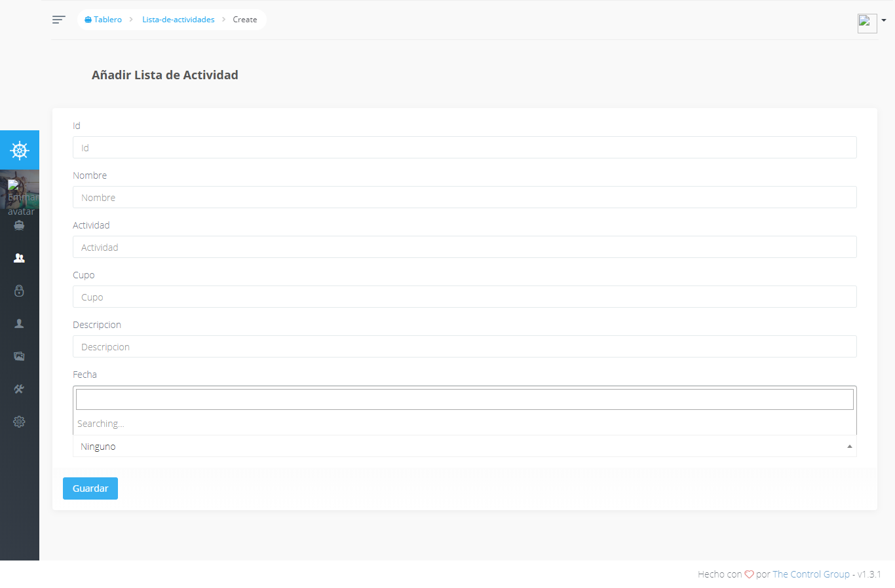Click the Fecha dropdown search box
The width and height of the screenshot is (895, 588).
[465, 399]
